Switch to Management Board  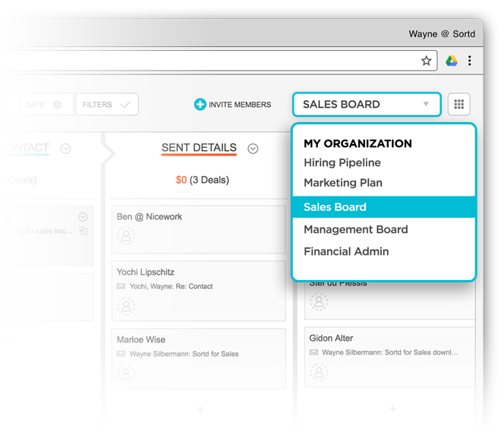[356, 229]
